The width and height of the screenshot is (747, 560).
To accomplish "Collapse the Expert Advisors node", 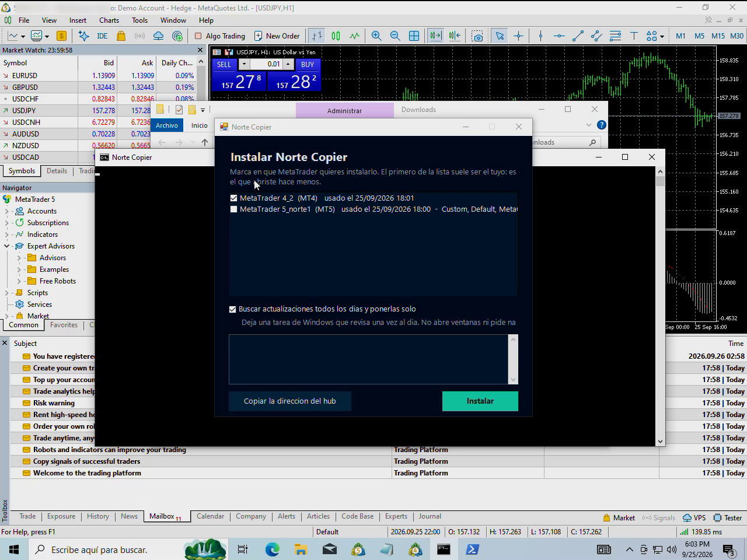I will [7, 246].
